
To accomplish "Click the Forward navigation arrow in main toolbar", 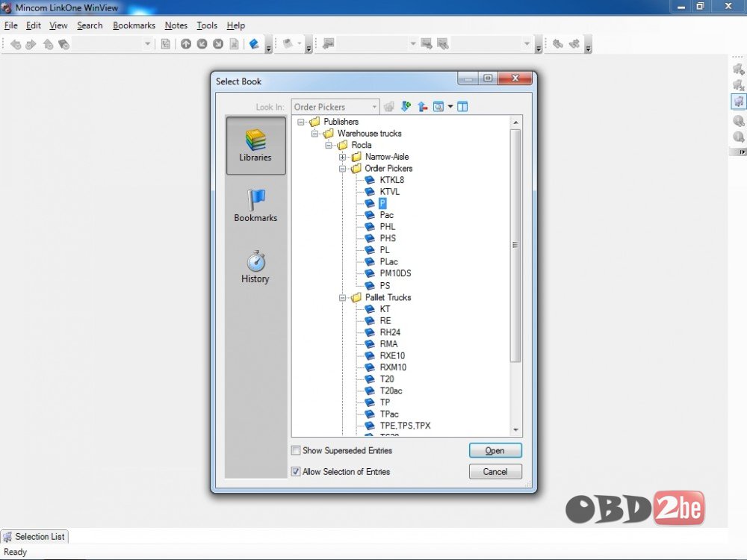I will [x=31, y=44].
